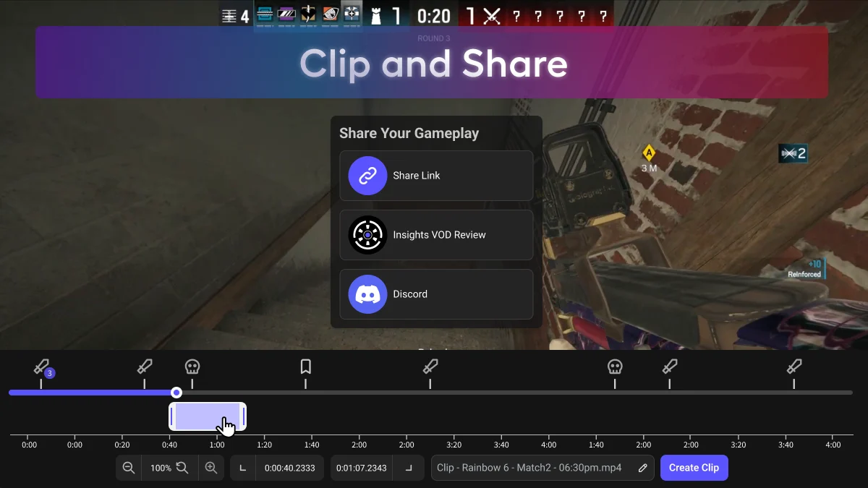Set clip start with the in-point bracket icon
868x488 pixels.
click(x=243, y=468)
